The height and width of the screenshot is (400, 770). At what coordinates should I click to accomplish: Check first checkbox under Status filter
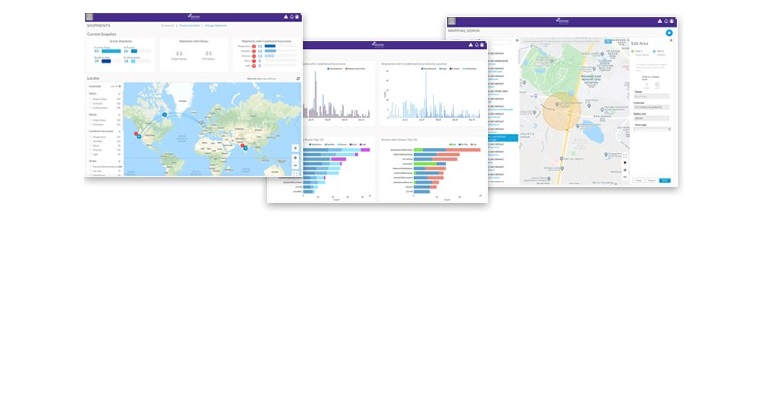tap(89, 99)
